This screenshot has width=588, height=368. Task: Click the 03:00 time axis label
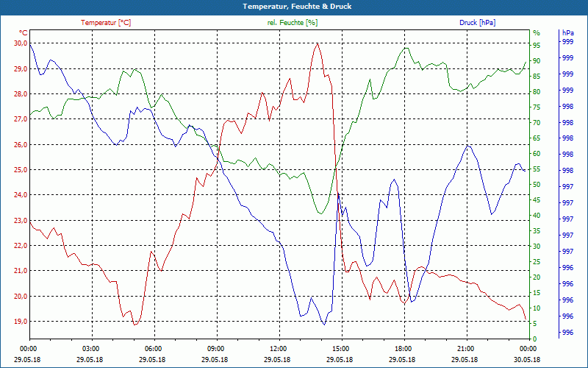(x=92, y=349)
